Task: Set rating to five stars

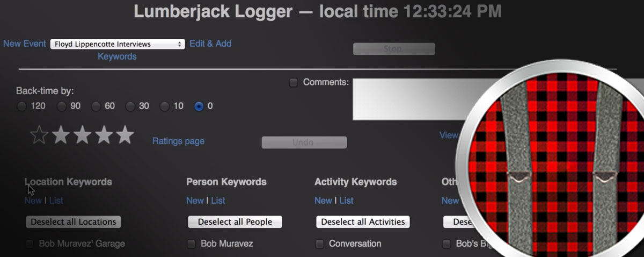Action: pos(125,135)
